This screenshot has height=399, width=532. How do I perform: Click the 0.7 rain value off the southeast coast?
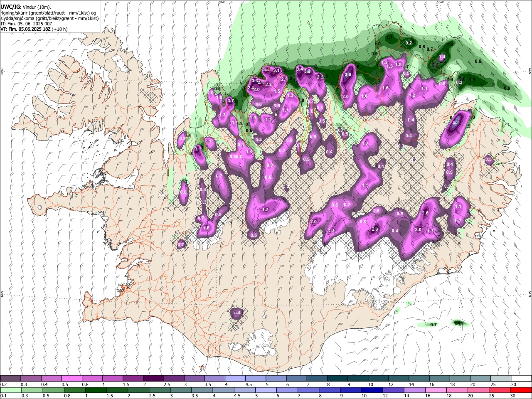click(x=433, y=325)
